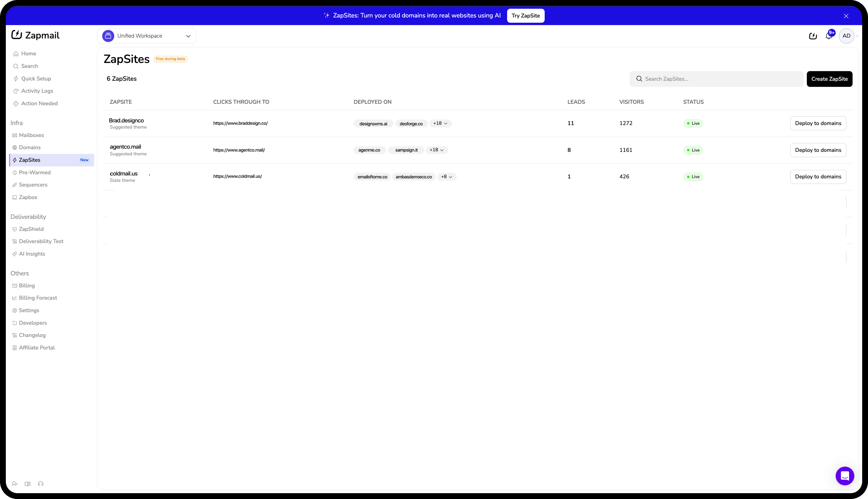Expand +8 domains for coldmail.us
Viewport: 868px width, 499px height.
coord(447,177)
